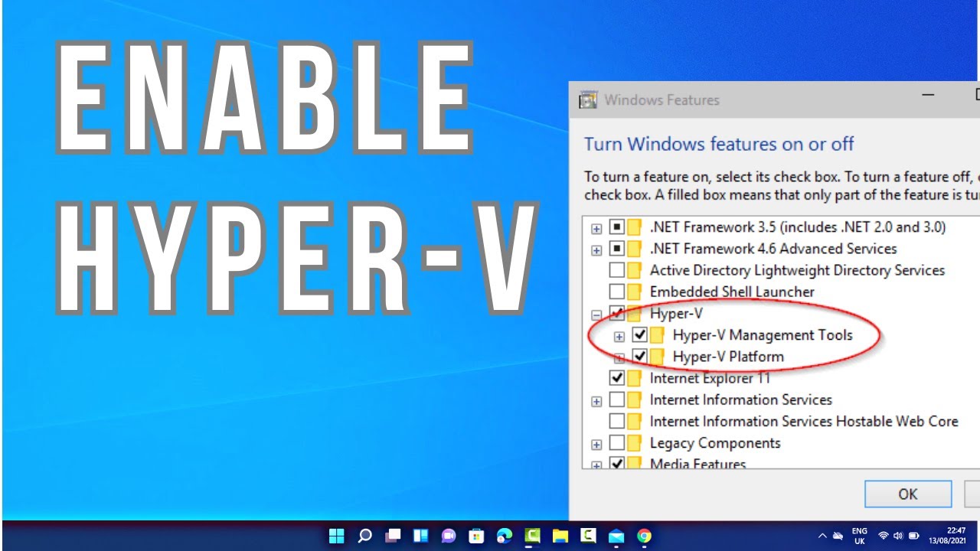Screen dimensions: 980x551
Task: Open File Explorer from the taskbar
Action: point(560,536)
